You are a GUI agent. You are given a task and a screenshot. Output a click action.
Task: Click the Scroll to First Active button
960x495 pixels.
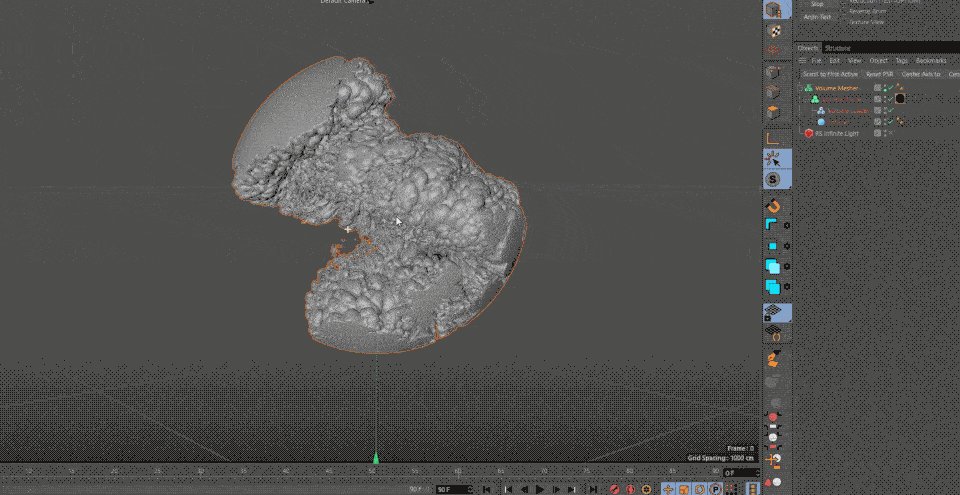(830, 74)
